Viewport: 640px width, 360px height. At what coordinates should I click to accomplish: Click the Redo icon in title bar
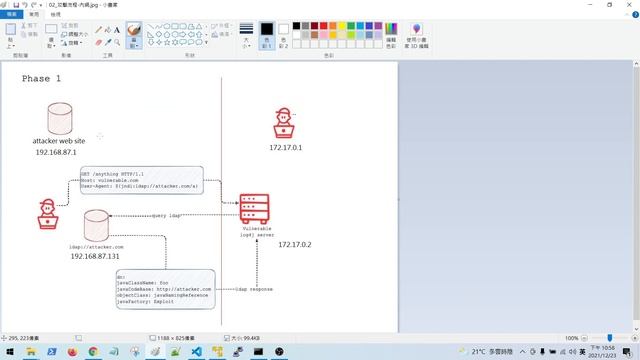(x=33, y=5)
